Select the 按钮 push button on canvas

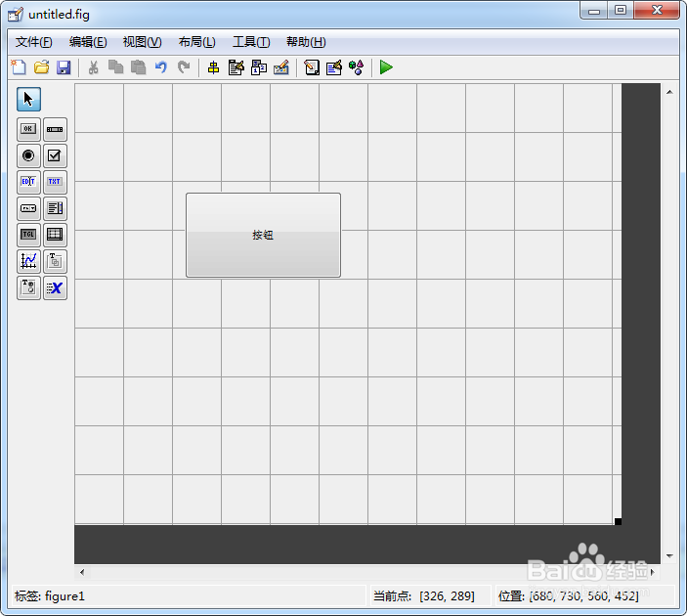click(x=263, y=235)
